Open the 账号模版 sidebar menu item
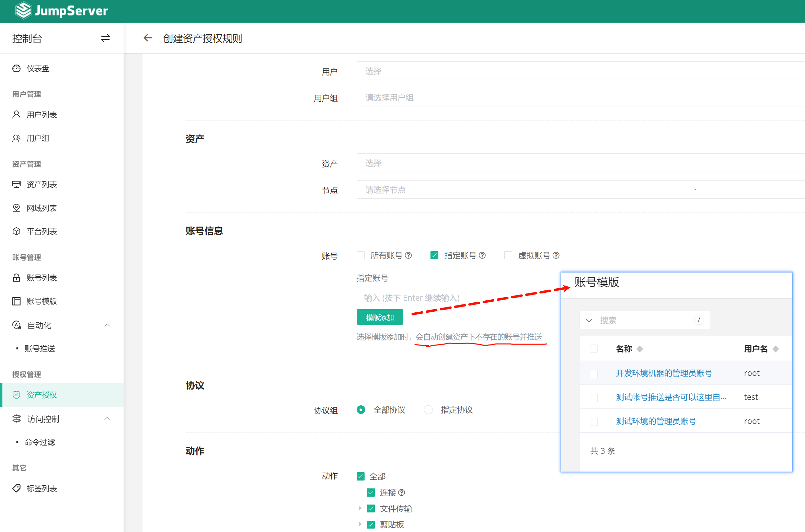Image resolution: width=805 pixels, height=532 pixels. pos(42,301)
